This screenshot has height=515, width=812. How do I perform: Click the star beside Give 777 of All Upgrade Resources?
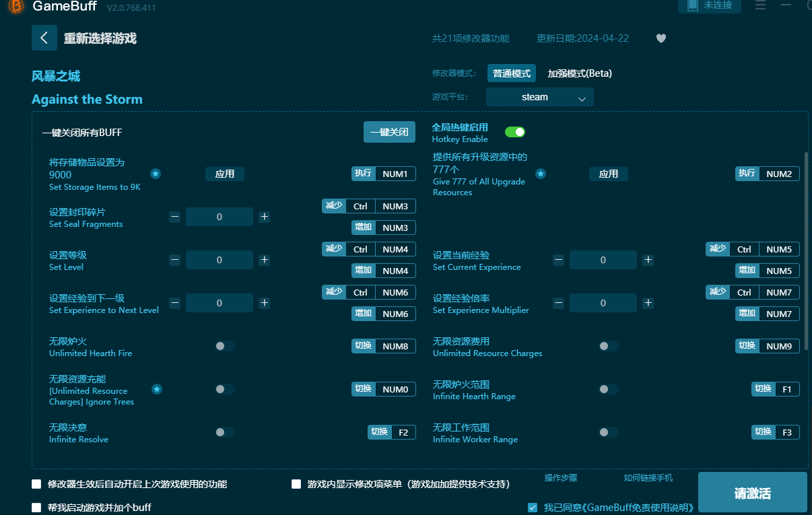541,174
